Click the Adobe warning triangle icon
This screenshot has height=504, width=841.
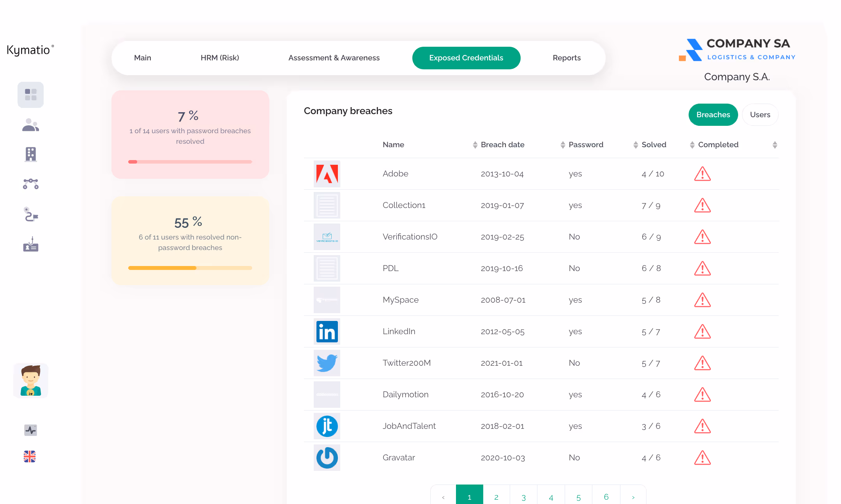click(x=702, y=174)
